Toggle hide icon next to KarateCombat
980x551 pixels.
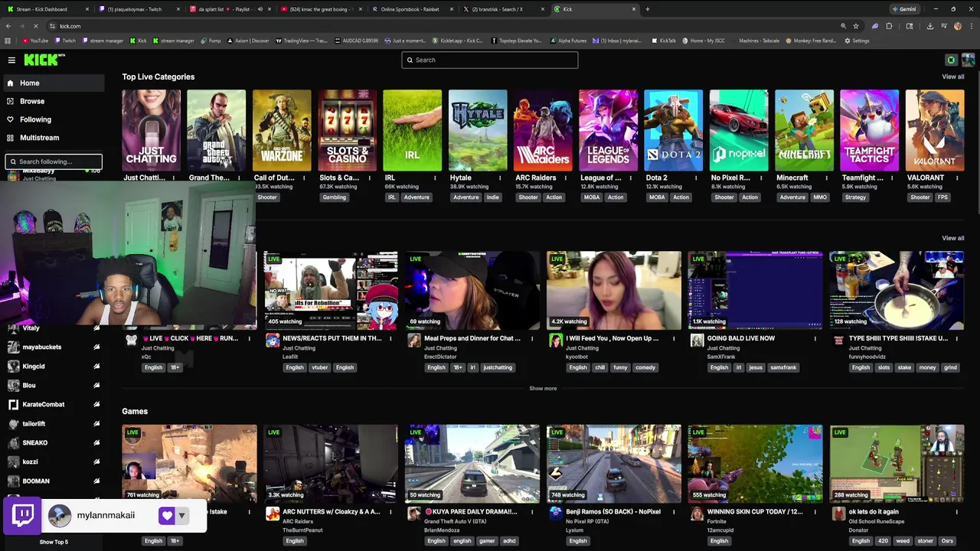coord(96,404)
